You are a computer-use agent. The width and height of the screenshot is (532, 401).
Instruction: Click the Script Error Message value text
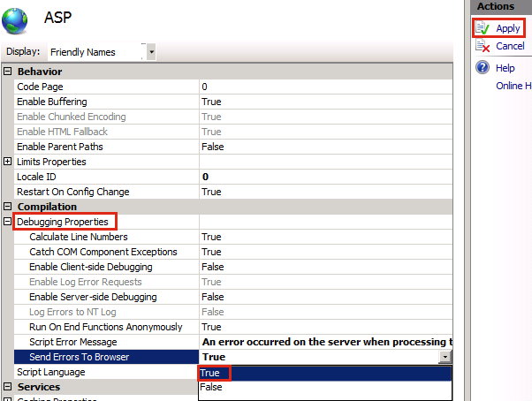click(x=327, y=342)
